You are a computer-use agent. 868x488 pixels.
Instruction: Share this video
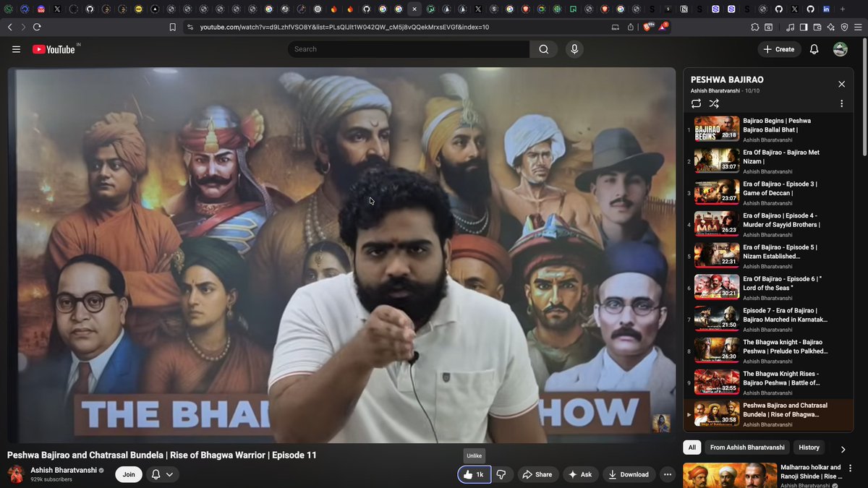[537, 474]
